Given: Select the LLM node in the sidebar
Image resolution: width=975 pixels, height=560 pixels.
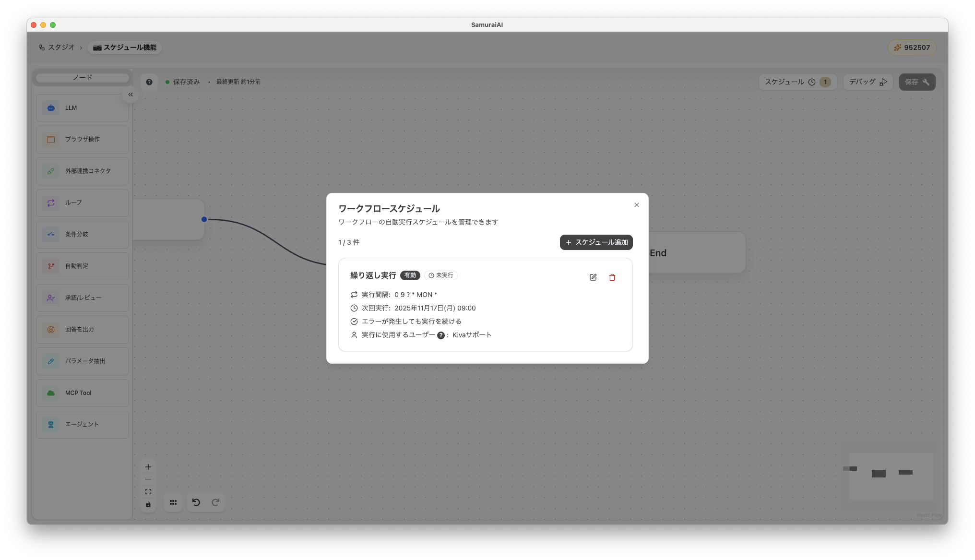Looking at the screenshot, I should point(82,107).
